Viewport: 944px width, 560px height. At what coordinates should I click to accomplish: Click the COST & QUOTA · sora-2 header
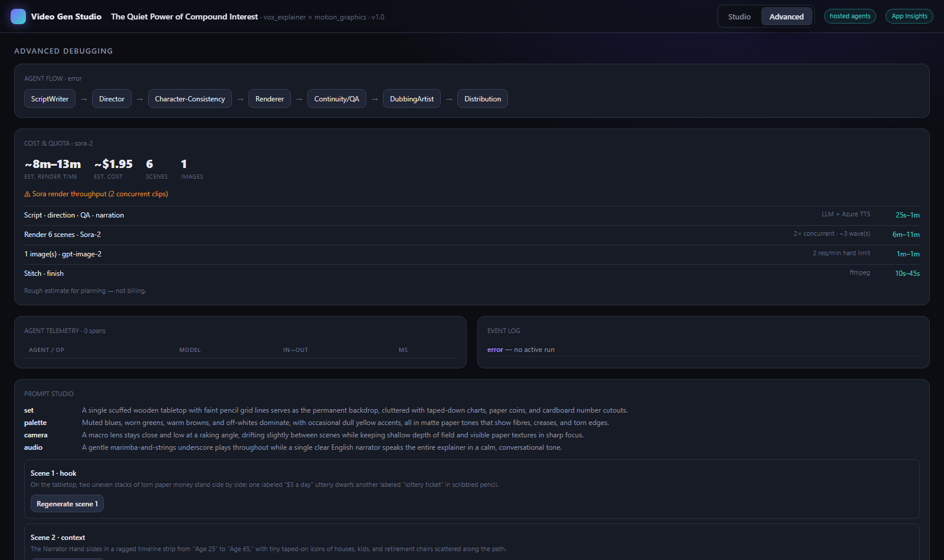pos(58,143)
